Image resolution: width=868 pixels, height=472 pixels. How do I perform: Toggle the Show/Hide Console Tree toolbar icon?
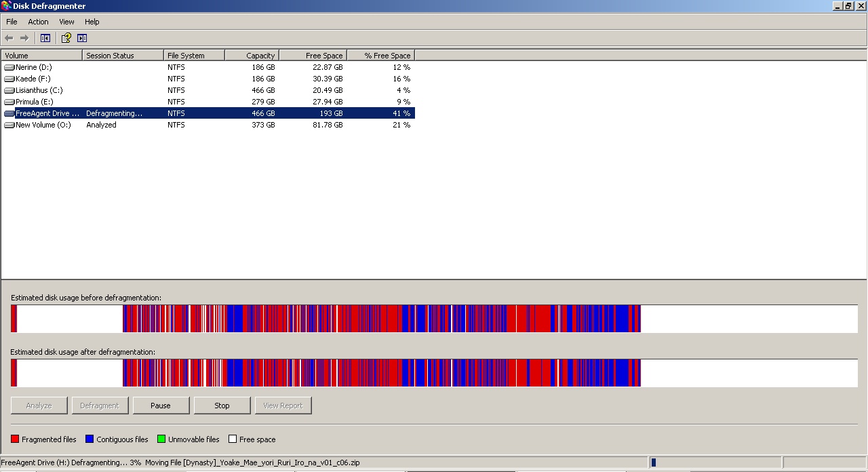click(x=45, y=38)
